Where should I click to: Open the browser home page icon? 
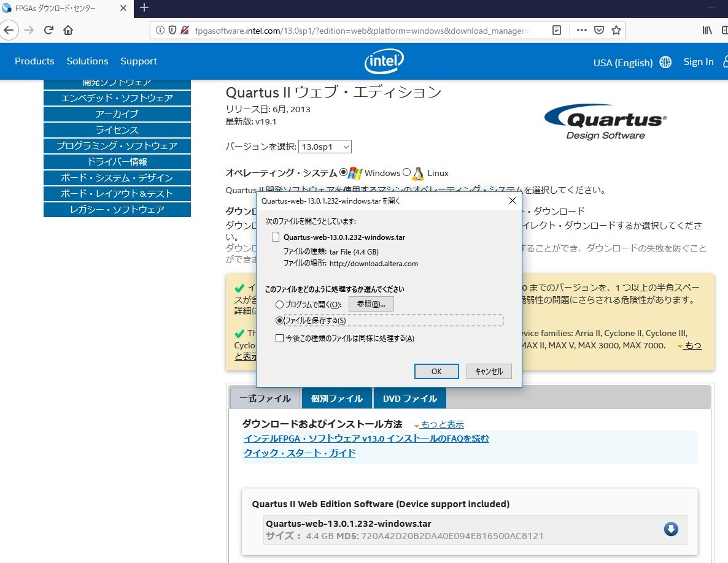tap(68, 31)
